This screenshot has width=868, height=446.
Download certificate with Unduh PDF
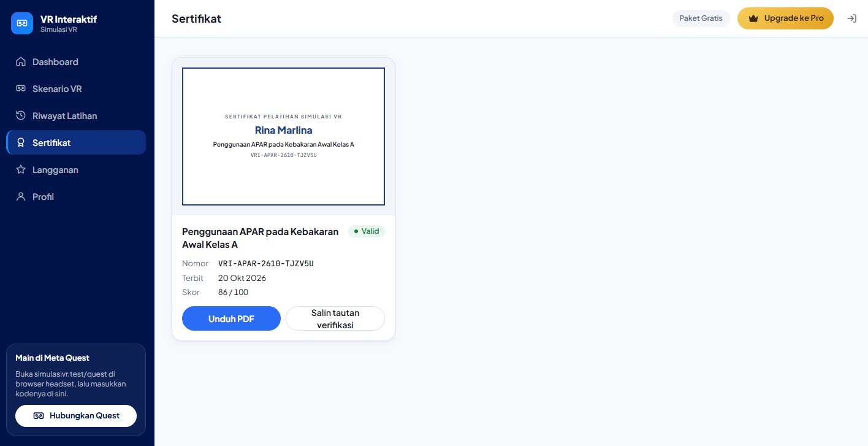coord(231,318)
